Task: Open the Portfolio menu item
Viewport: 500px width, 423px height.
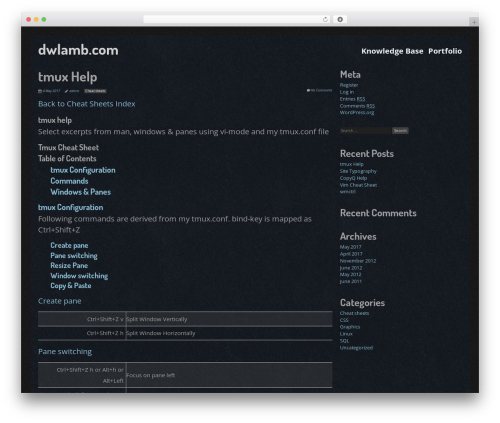Action: [x=445, y=51]
